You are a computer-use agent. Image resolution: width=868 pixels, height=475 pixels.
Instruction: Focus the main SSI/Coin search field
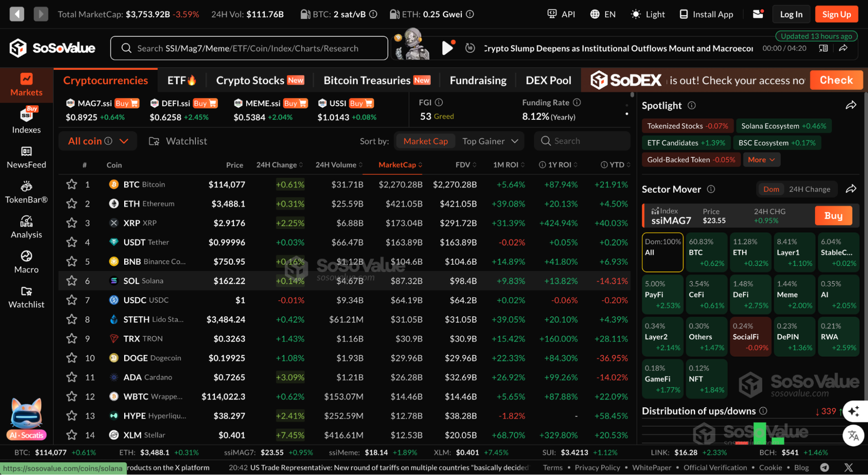pos(249,48)
